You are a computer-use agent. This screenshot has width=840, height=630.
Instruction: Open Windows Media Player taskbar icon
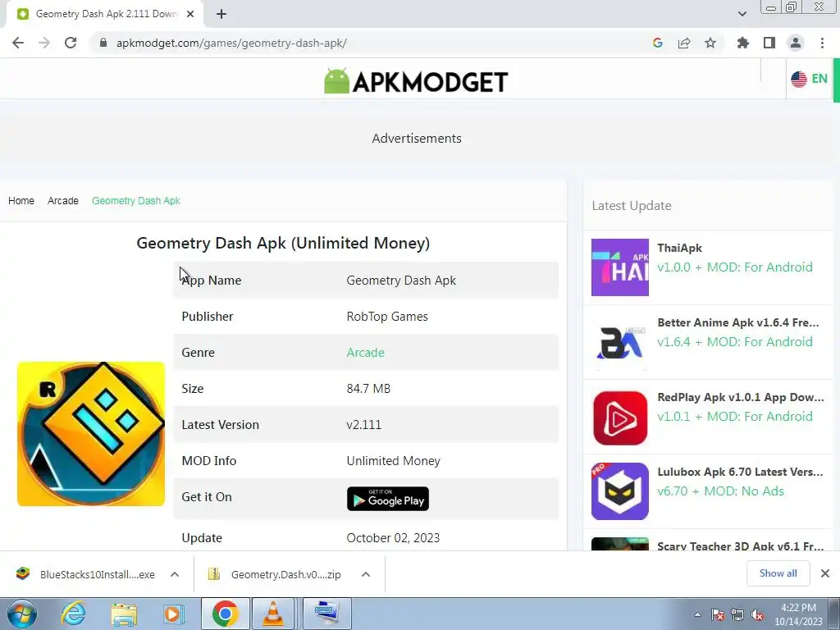tap(173, 614)
